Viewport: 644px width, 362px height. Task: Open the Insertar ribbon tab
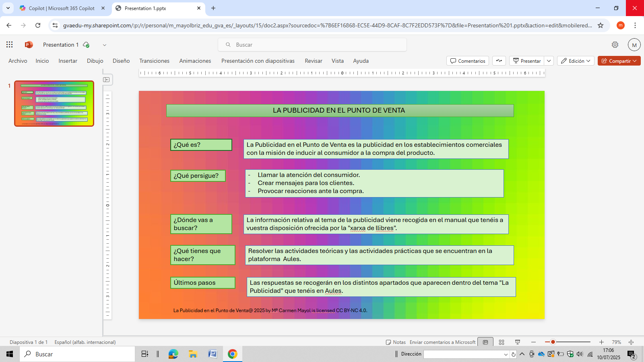tap(68, 61)
